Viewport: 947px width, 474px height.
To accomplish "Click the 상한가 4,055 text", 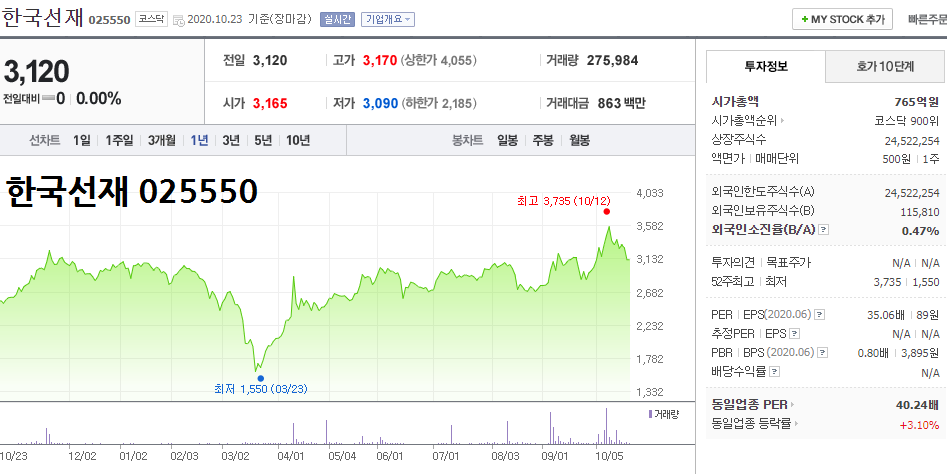I will pyautogui.click(x=438, y=60).
